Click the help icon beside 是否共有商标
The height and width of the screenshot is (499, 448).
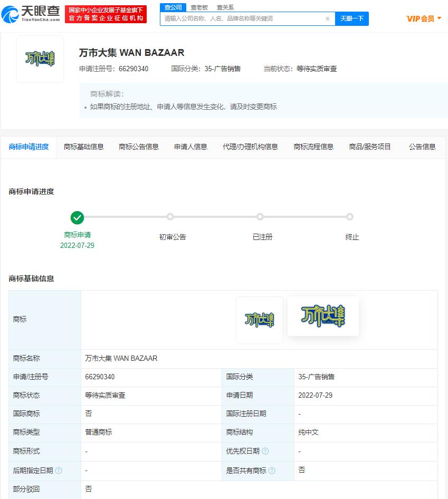click(272, 471)
